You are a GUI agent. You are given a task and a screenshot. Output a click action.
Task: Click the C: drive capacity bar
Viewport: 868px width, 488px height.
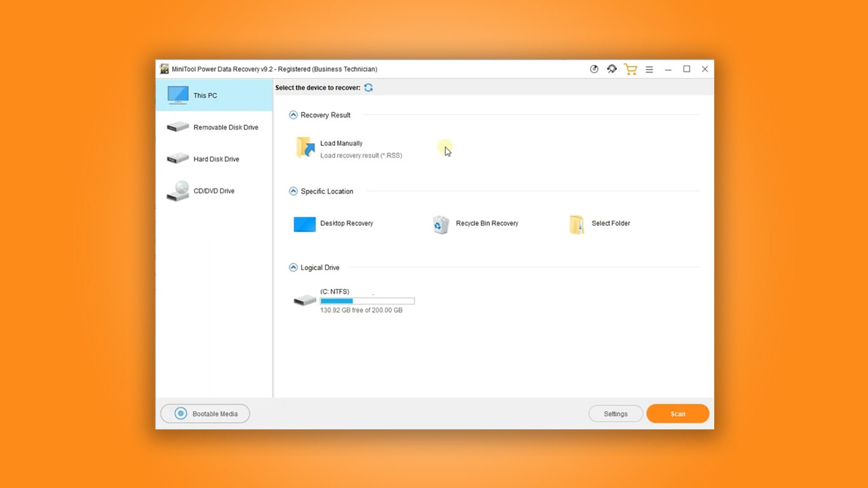click(367, 301)
